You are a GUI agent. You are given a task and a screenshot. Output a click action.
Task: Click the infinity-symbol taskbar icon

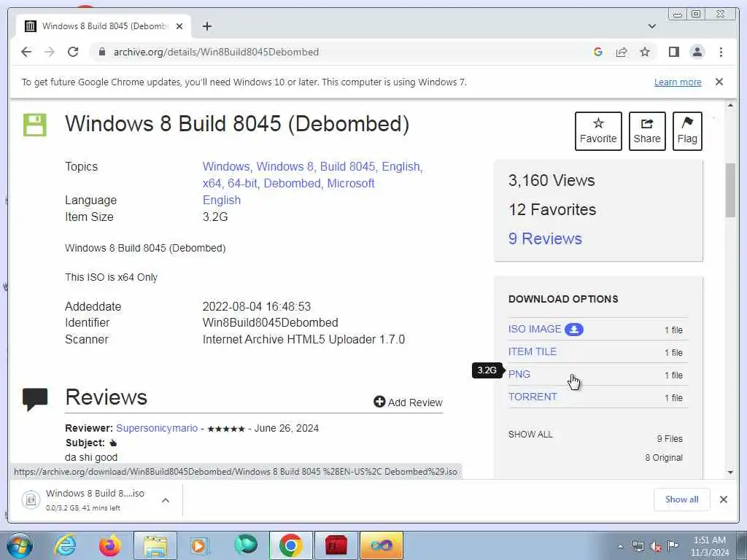381,545
